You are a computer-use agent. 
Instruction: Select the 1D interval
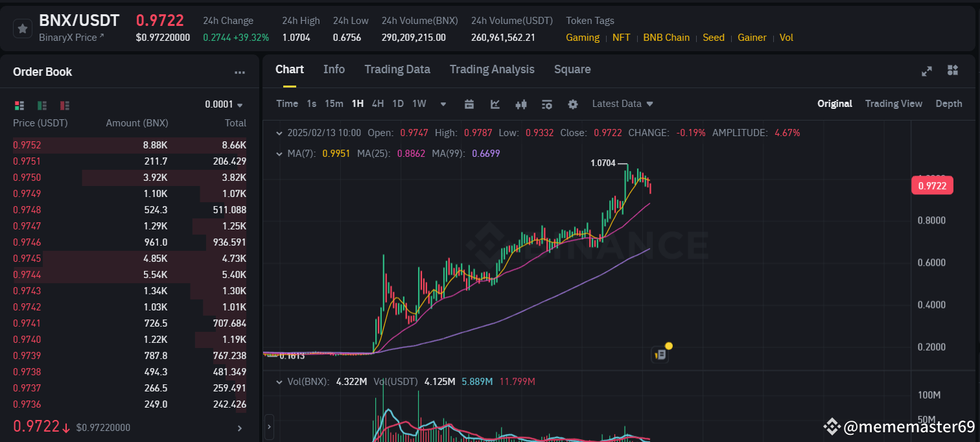[398, 104]
